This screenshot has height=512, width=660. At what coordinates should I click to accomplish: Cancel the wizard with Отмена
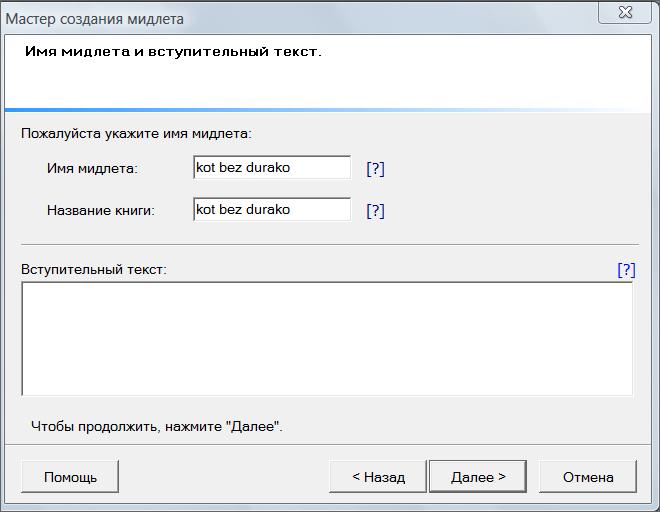(x=588, y=477)
